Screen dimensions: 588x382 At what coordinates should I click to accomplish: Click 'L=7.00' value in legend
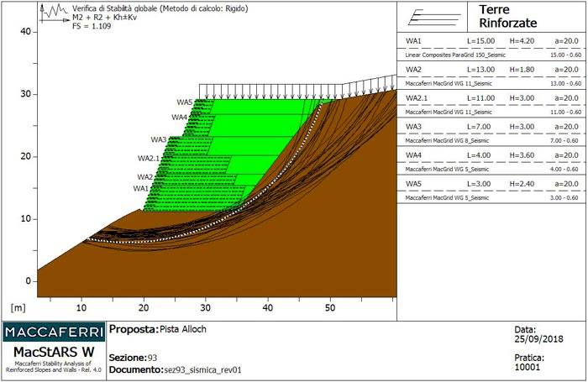(479, 126)
